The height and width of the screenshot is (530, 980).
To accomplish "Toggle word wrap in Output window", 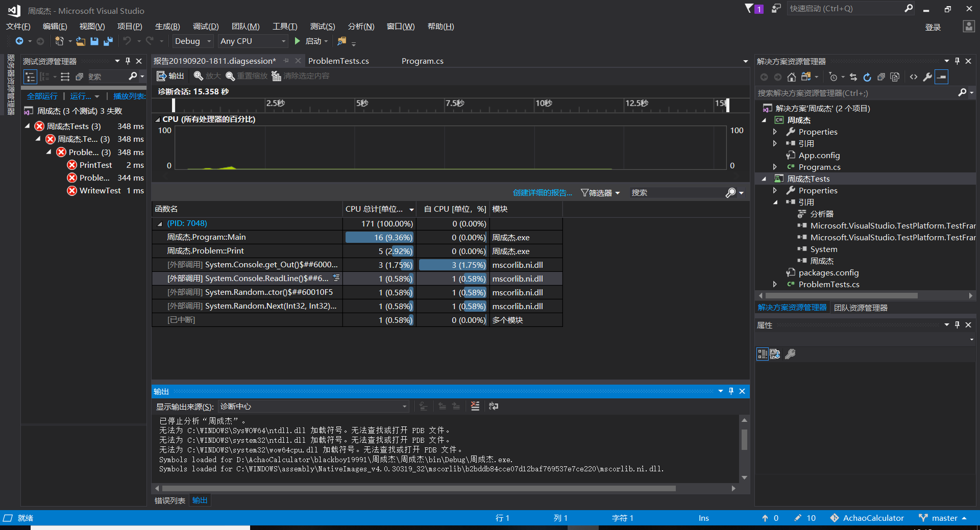I will point(494,406).
